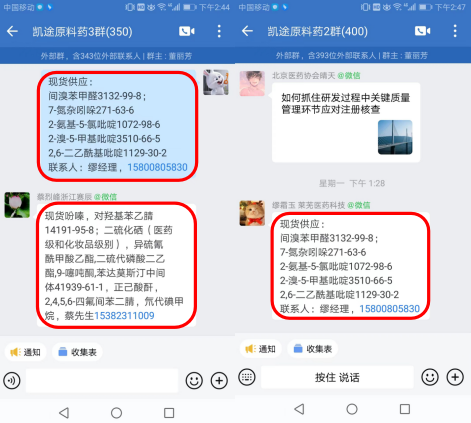The image size is (471, 423).
Task: Tap the Android home navigation button in left screen
Action: (x=116, y=413)
